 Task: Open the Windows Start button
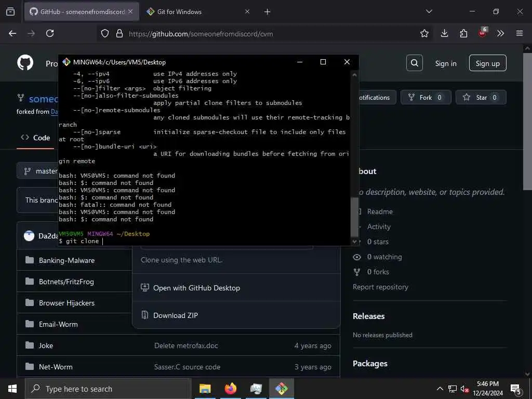coord(12,389)
